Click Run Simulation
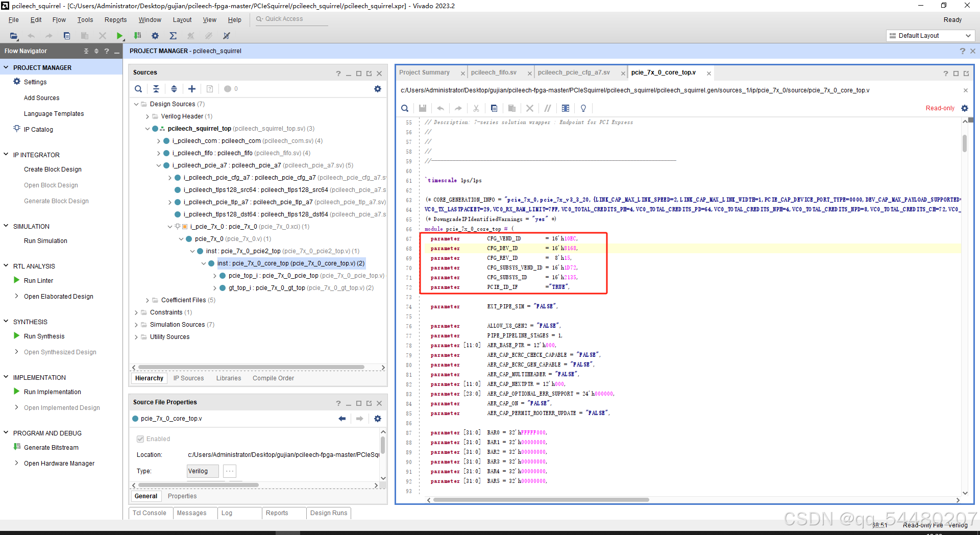The image size is (980, 535). tap(45, 241)
